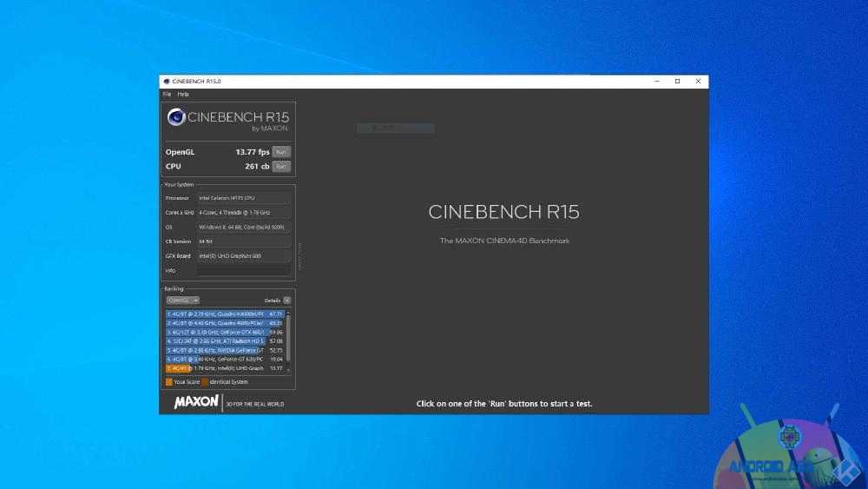Viewport: 868px width, 489px height.
Task: Open the ranking type OpenGL dropdown
Action: [x=182, y=301]
